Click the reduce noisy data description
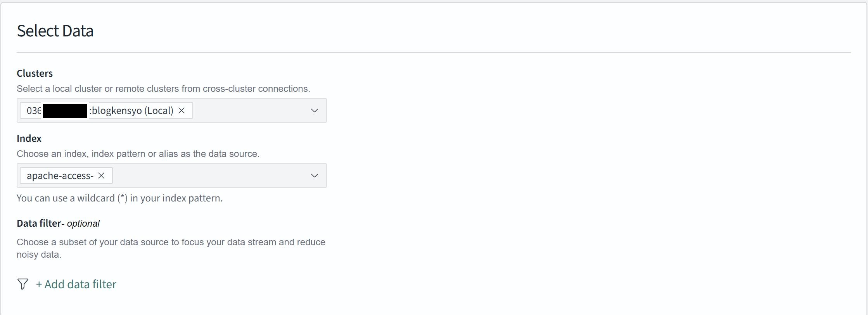The image size is (868, 315). tap(171, 248)
